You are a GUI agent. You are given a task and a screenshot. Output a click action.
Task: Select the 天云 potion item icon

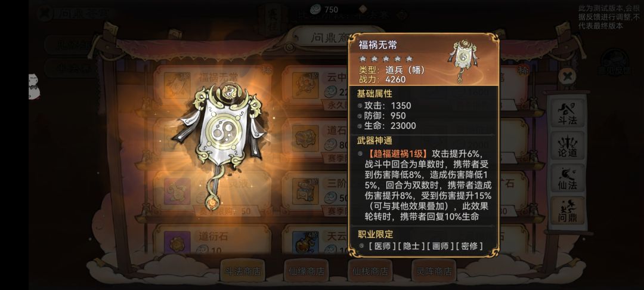pos(305,243)
